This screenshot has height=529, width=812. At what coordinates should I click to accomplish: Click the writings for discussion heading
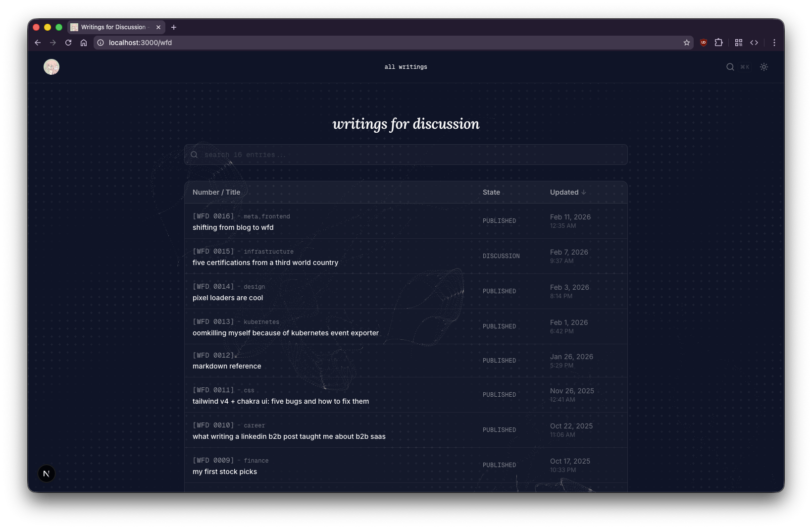tap(406, 124)
